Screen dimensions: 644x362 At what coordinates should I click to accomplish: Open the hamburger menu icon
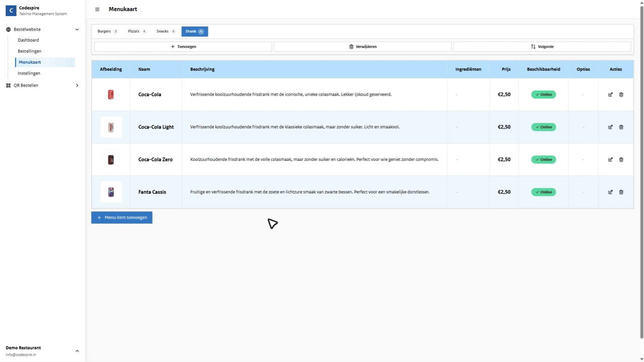[97, 9]
